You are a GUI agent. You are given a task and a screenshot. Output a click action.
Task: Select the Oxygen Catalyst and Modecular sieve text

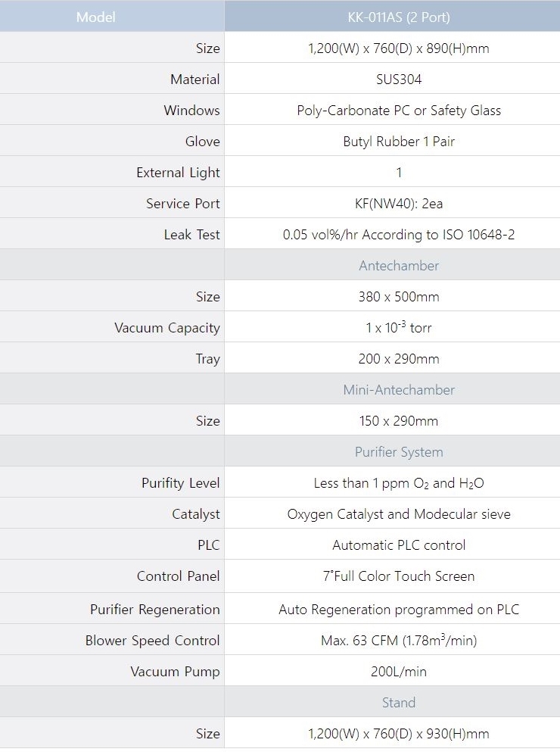pyautogui.click(x=399, y=514)
